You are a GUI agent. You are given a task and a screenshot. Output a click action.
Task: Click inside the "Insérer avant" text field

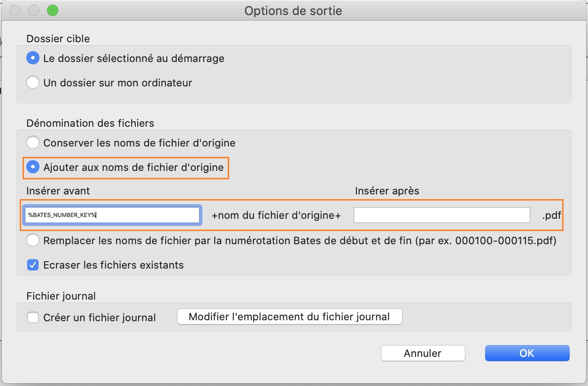(112, 215)
